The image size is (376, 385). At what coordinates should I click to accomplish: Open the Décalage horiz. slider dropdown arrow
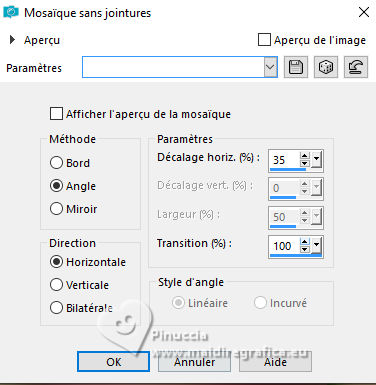point(316,160)
